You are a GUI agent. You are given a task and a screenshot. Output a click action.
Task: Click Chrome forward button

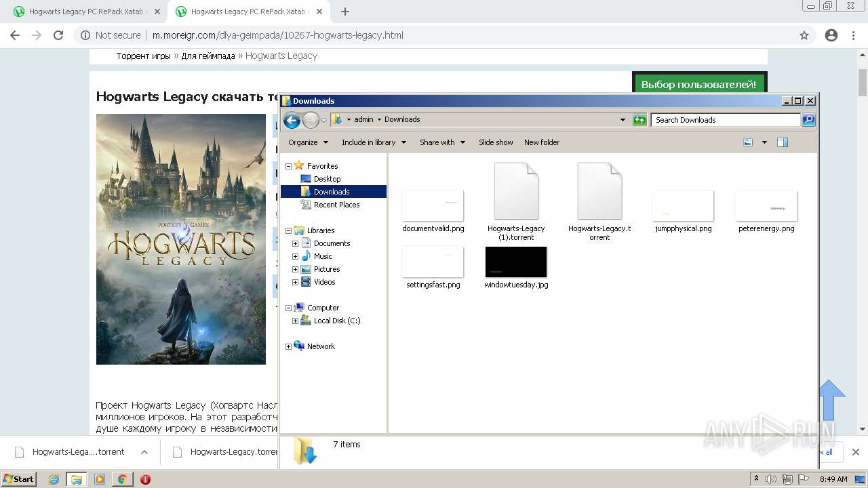[37, 35]
